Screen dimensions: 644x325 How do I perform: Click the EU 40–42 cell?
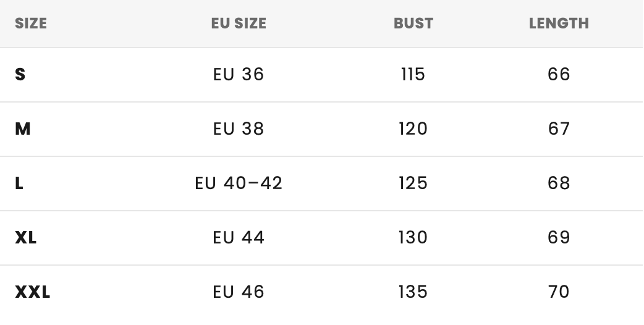[x=239, y=183]
